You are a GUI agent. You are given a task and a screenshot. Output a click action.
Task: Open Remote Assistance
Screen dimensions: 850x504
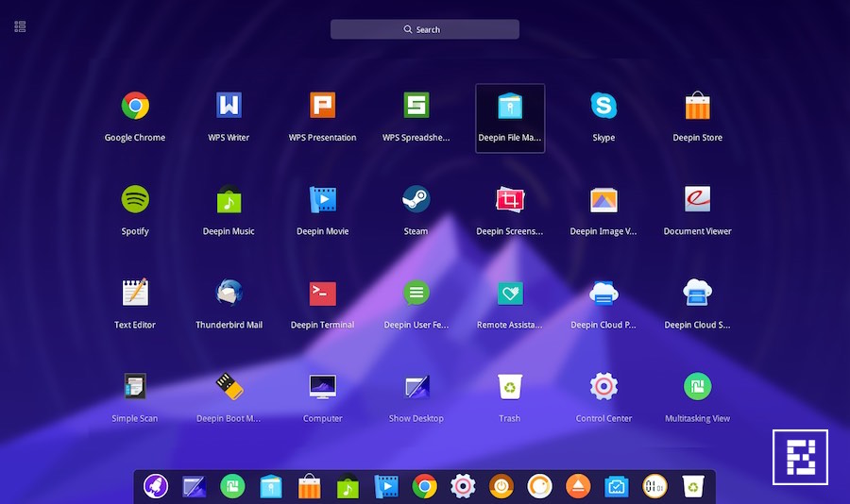click(510, 294)
